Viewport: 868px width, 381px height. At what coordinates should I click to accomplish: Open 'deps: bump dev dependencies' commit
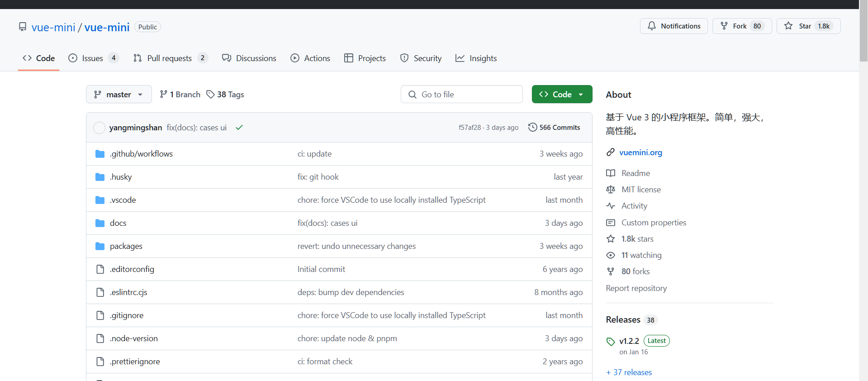(x=351, y=292)
